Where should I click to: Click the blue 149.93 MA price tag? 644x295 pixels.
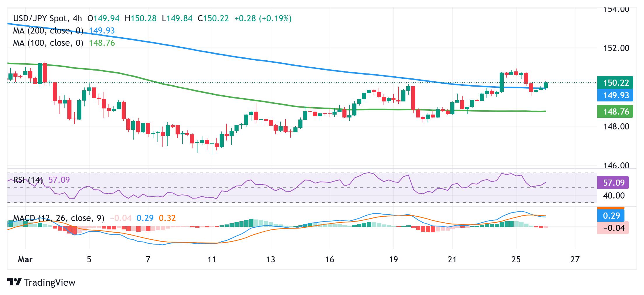tap(615, 95)
